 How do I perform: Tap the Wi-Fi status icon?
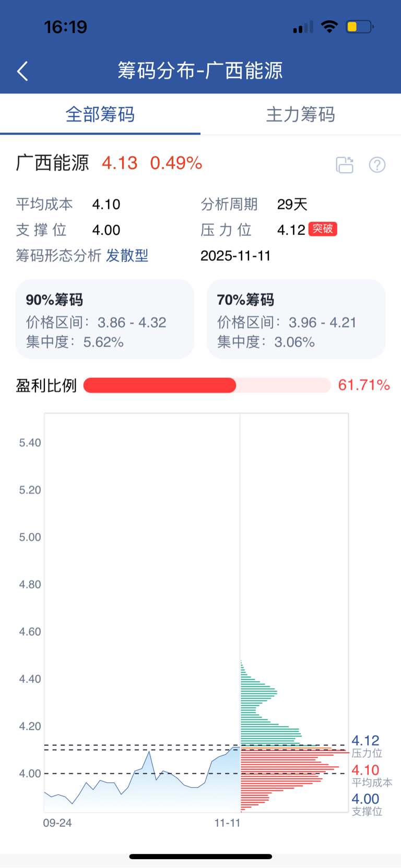[329, 27]
